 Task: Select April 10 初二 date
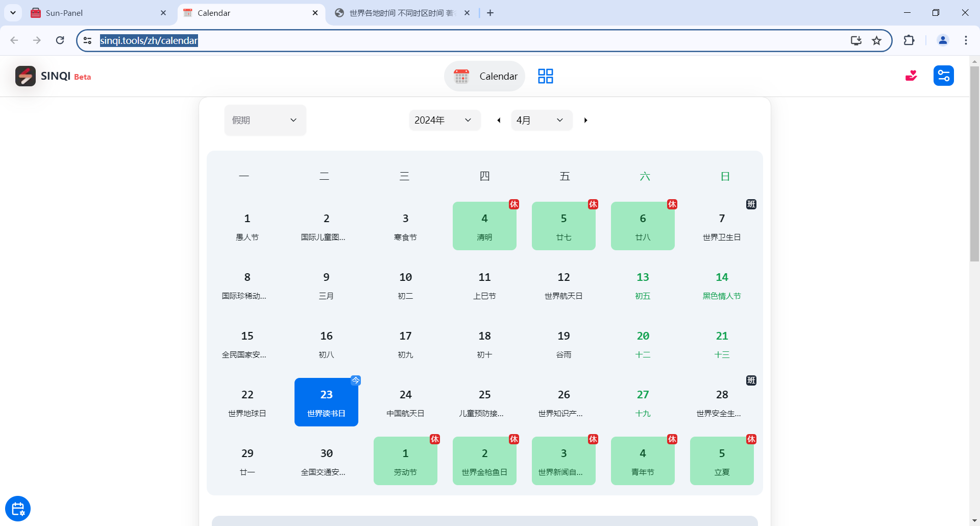[x=405, y=285]
